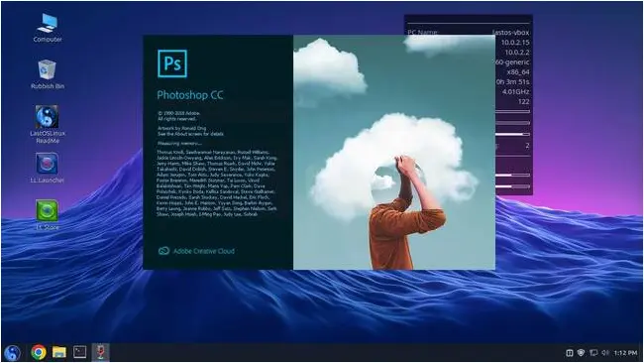Open the network icon in the system tray
The height and width of the screenshot is (363, 644).
tap(593, 353)
